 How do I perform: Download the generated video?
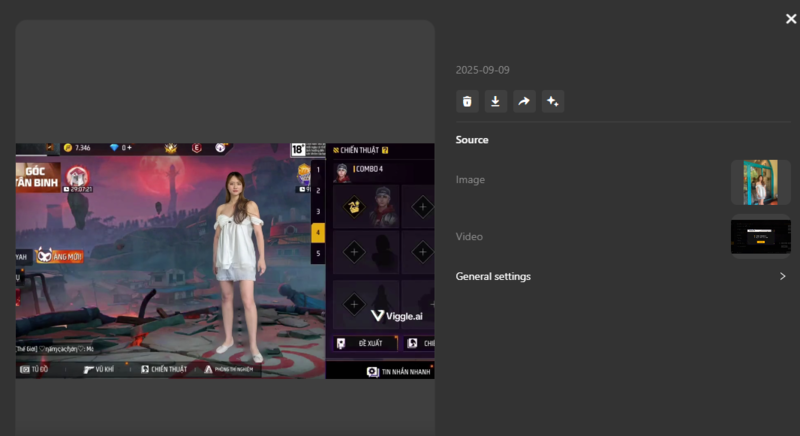tap(495, 101)
